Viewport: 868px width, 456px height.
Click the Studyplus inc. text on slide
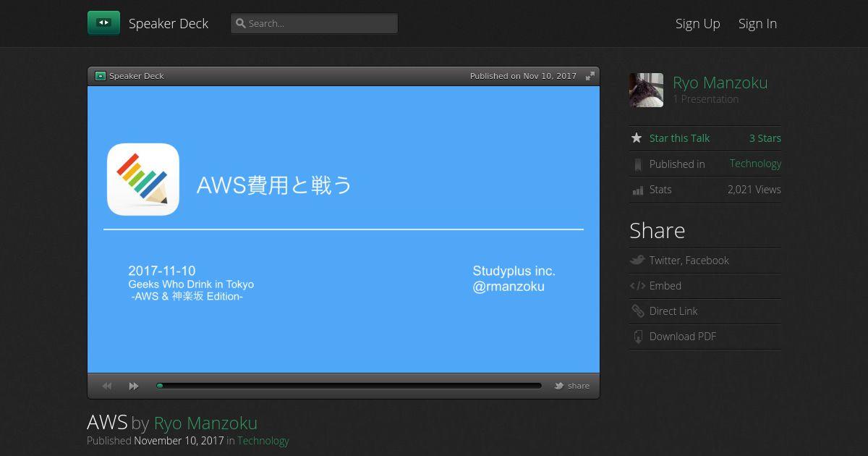pos(514,271)
